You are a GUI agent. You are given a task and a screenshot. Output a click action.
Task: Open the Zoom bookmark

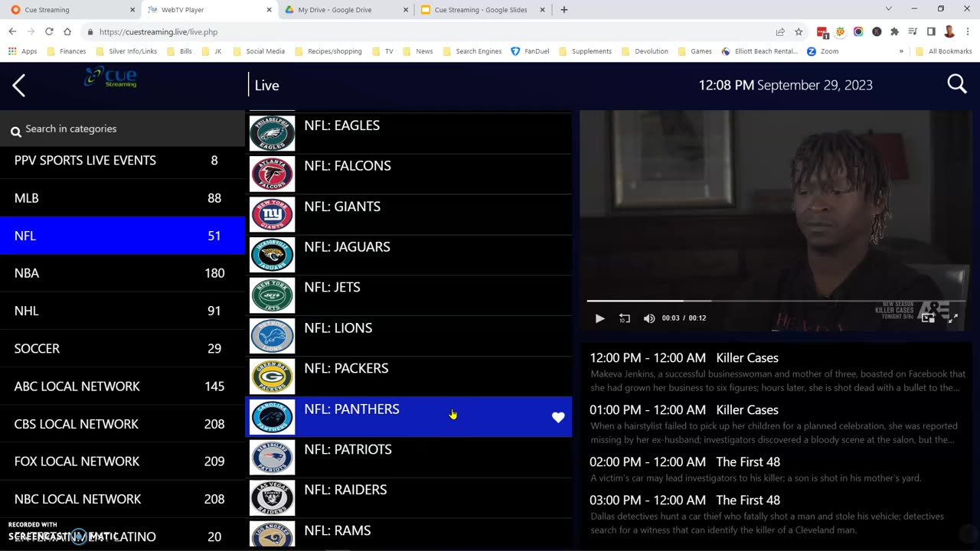823,51
